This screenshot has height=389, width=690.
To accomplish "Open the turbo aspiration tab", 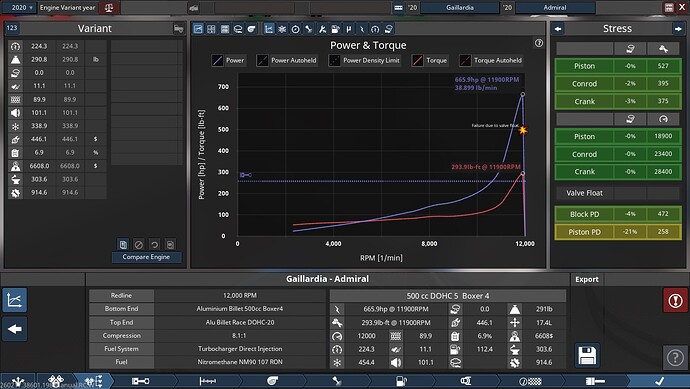I will tap(272, 381).
